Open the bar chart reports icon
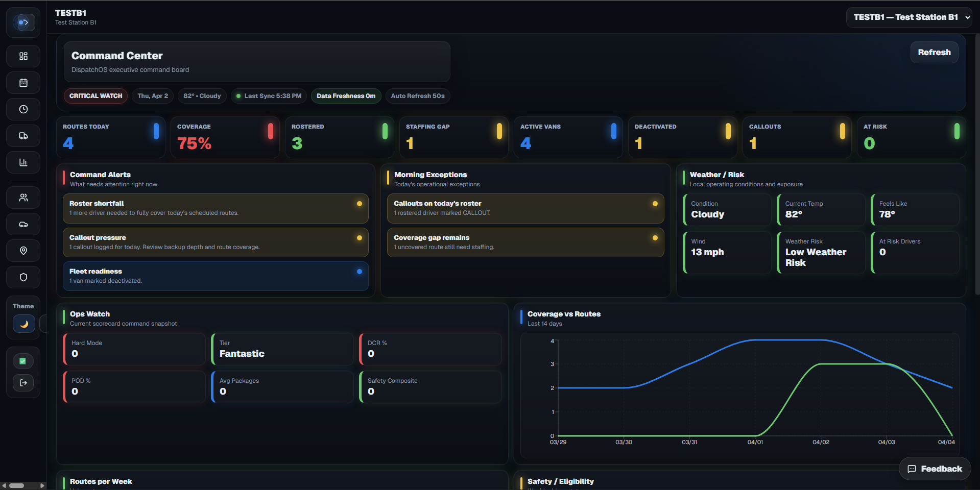This screenshot has height=490, width=980. coord(23,162)
